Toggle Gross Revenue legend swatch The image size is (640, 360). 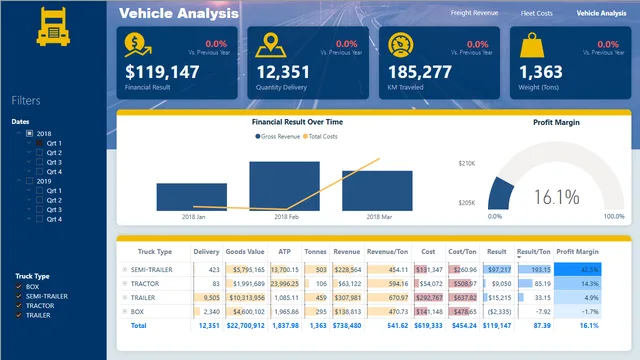tap(258, 136)
